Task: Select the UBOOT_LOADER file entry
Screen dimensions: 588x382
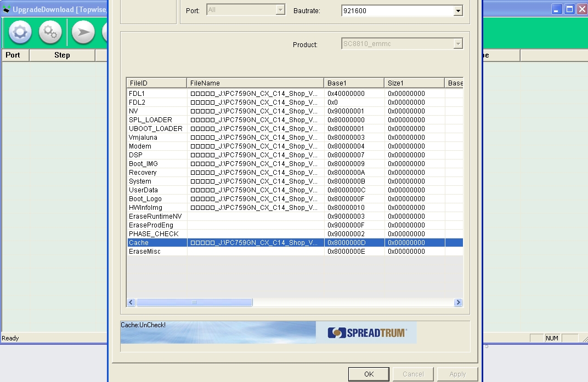Action: point(155,129)
